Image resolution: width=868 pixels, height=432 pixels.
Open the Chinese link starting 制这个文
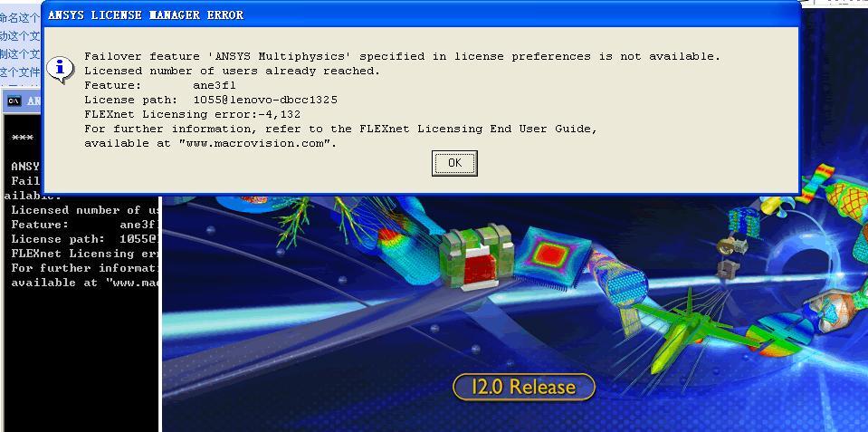pyautogui.click(x=20, y=53)
